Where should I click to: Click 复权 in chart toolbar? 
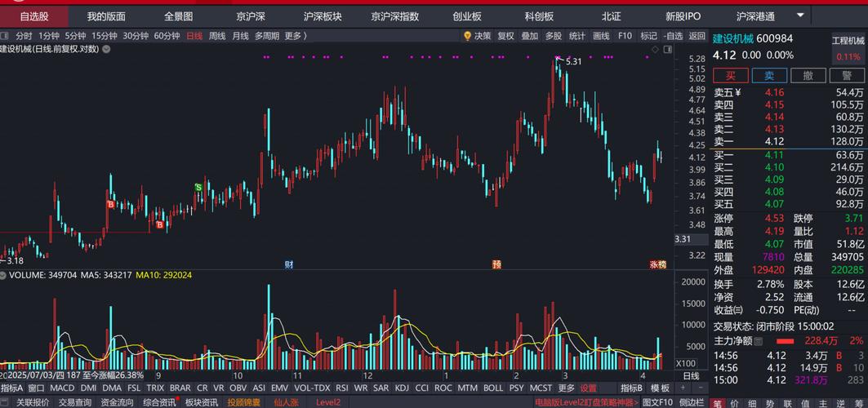pyautogui.click(x=506, y=36)
